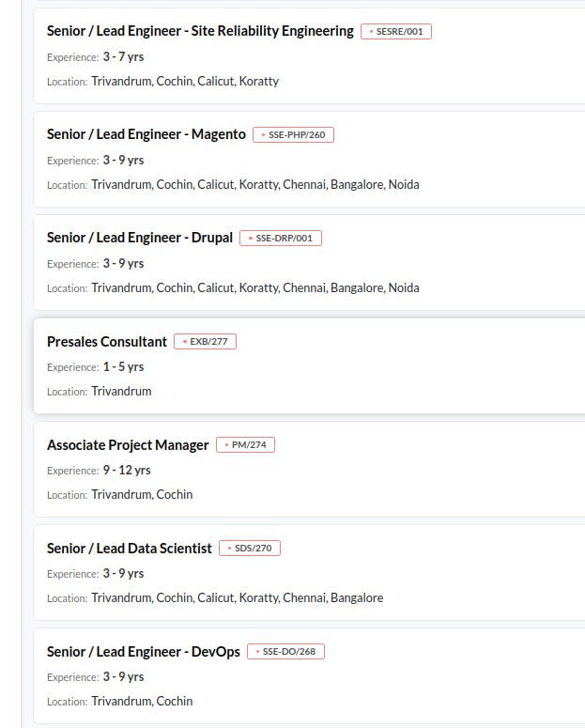Open Senior / Lead Engineer - Magento listing
Screen dimensions: 585x728
coord(146,134)
